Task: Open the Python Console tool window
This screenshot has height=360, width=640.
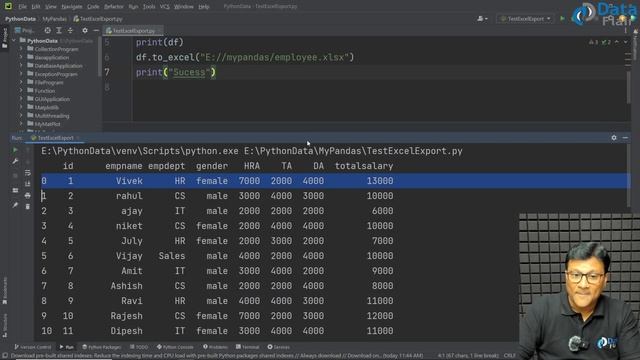Action: (x=175, y=347)
